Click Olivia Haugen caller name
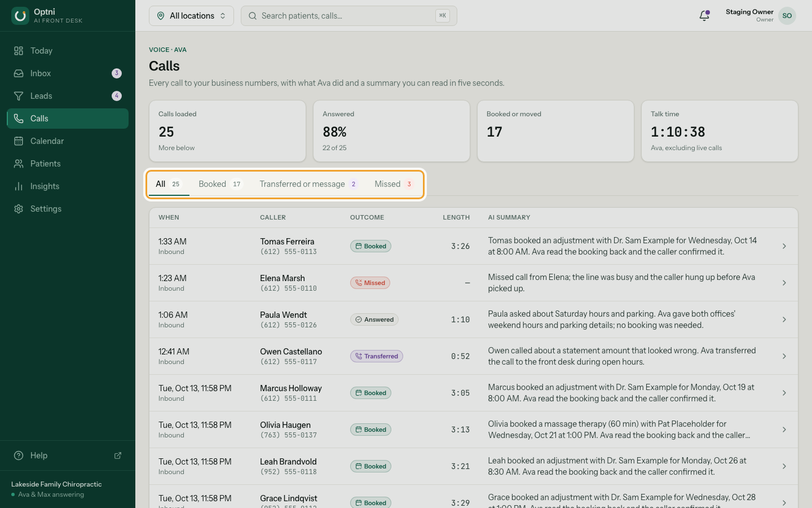Viewport: 812px width, 508px height. (285, 425)
